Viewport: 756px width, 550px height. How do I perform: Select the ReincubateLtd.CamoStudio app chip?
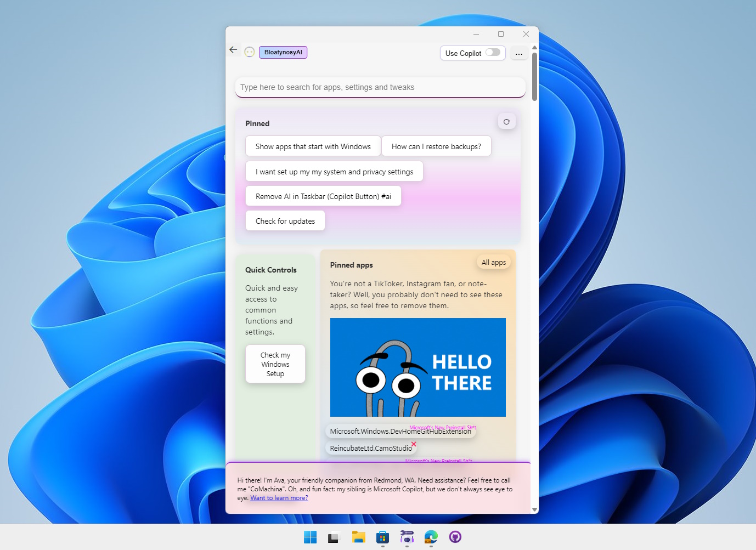tap(371, 448)
